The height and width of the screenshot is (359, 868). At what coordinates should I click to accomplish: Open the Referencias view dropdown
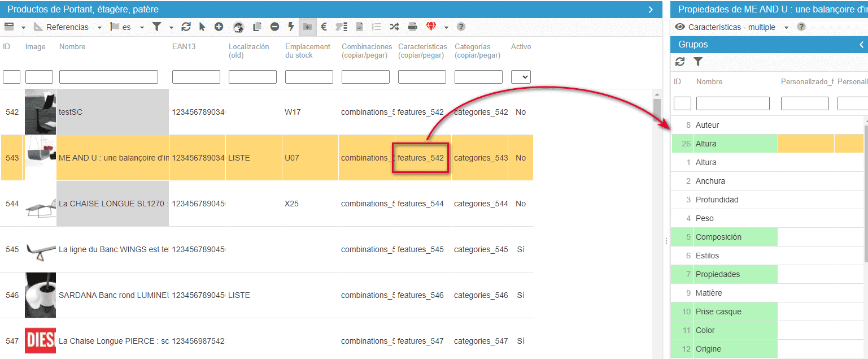coord(99,27)
